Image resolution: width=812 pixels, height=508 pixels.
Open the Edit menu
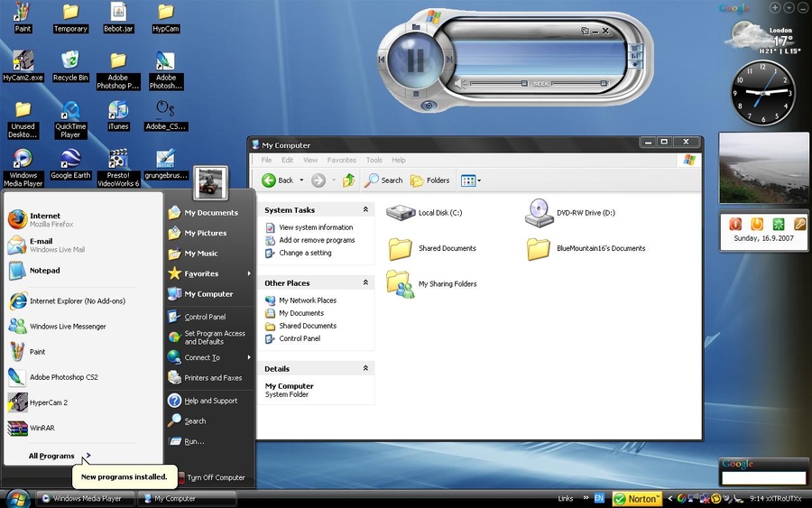(x=287, y=160)
